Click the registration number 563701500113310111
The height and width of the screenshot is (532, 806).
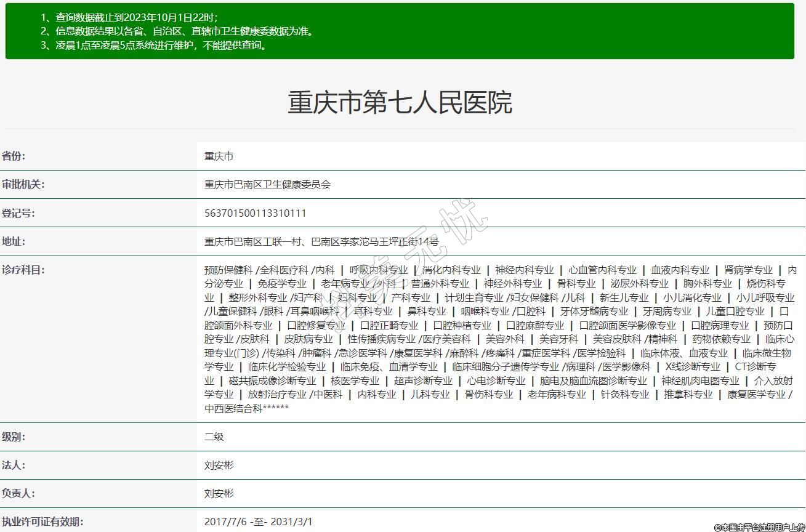point(255,213)
